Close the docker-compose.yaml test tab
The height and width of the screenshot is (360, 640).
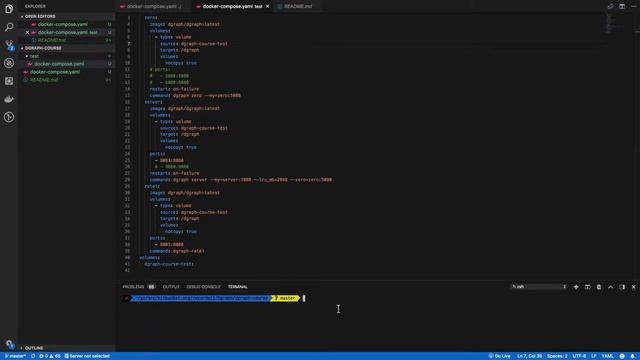[x=267, y=7]
